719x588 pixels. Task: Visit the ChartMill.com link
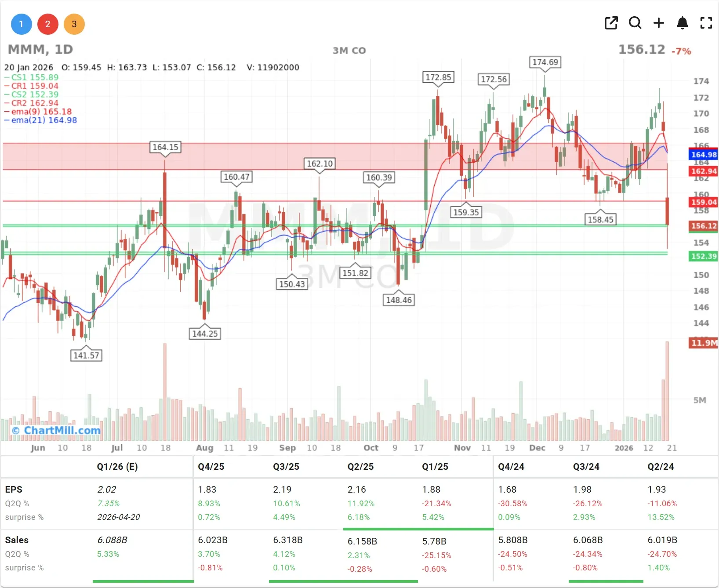(x=56, y=430)
